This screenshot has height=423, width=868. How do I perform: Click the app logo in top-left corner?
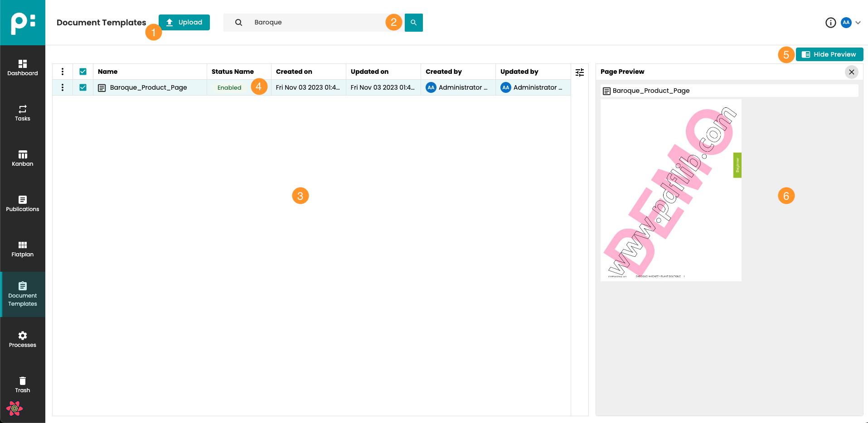click(x=23, y=23)
